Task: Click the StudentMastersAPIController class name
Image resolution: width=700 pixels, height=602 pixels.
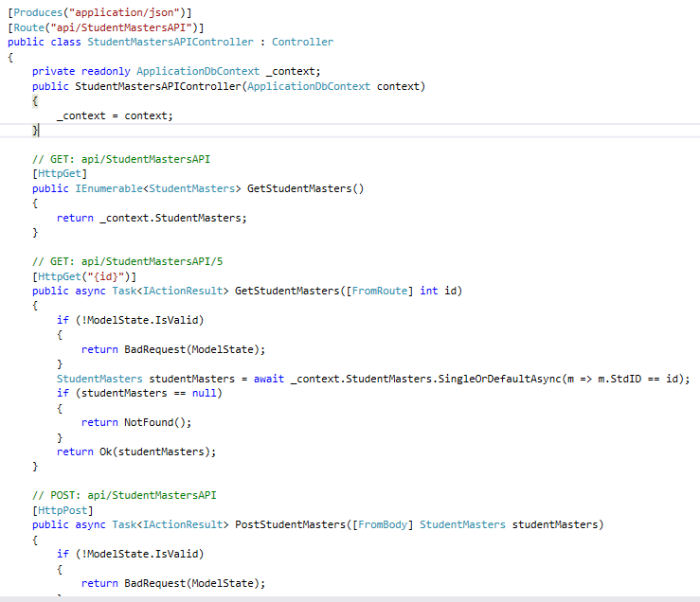Action: pyautogui.click(x=171, y=42)
